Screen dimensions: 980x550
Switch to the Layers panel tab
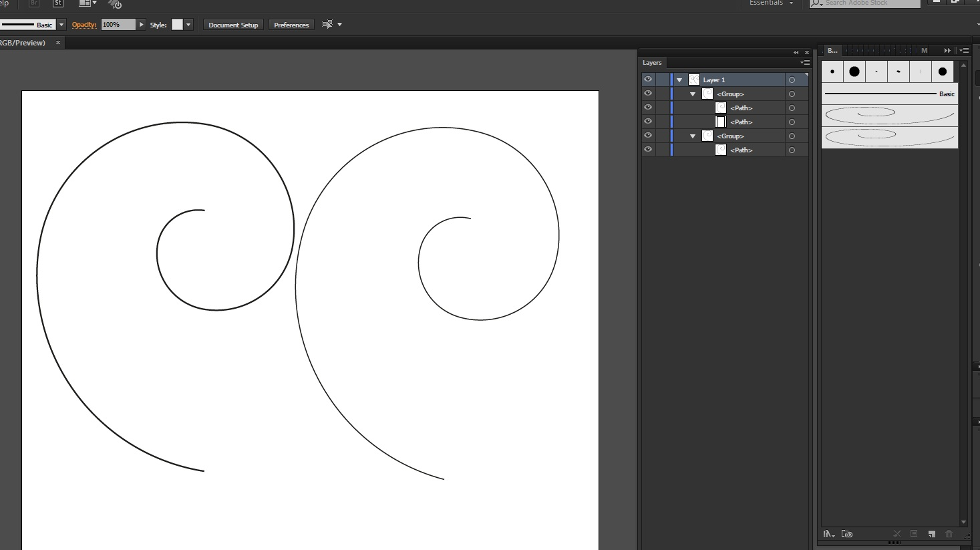click(652, 63)
